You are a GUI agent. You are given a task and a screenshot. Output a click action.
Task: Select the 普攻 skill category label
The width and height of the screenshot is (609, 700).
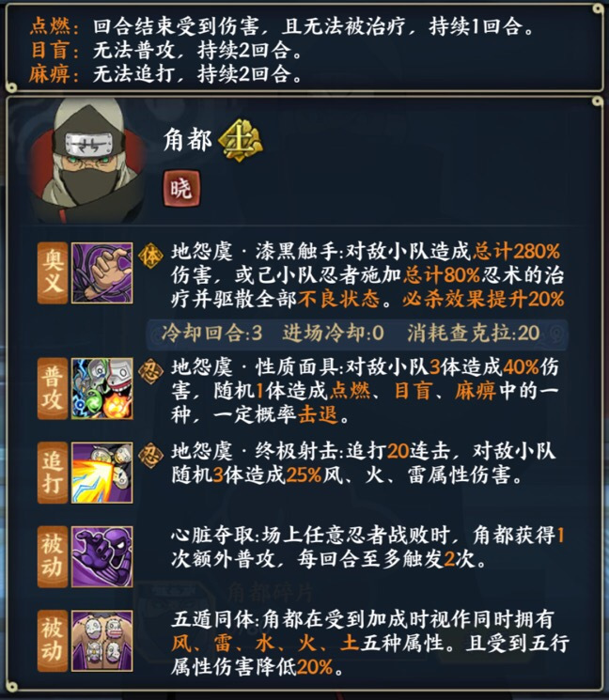tap(53, 388)
